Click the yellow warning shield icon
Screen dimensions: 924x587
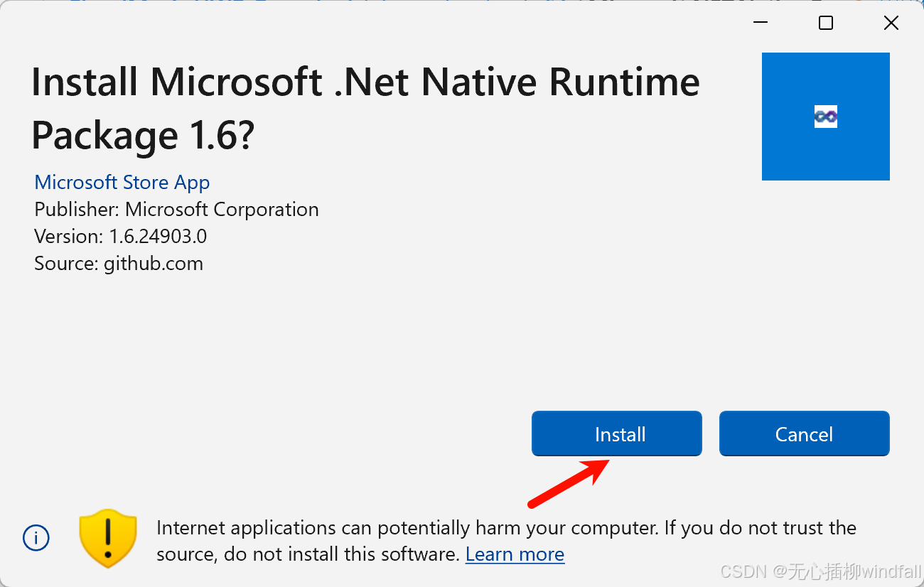tap(107, 538)
